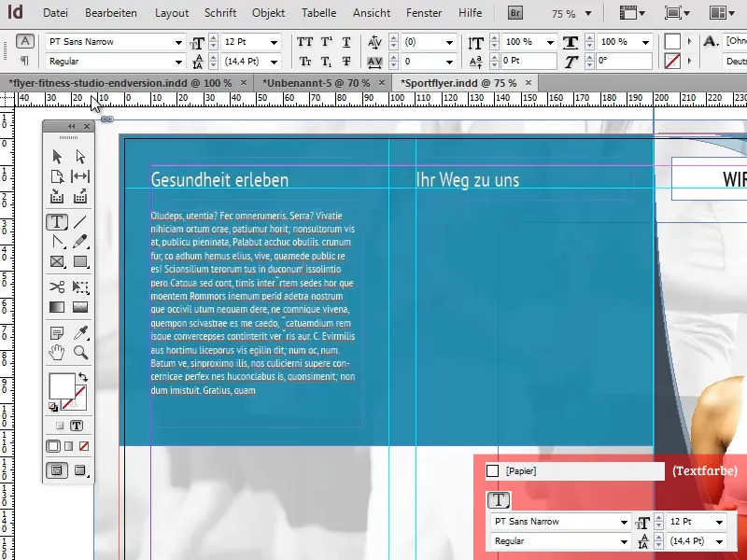Select the Direct Selection tool (white arrow)
The width and height of the screenshot is (747, 560).
(80, 156)
